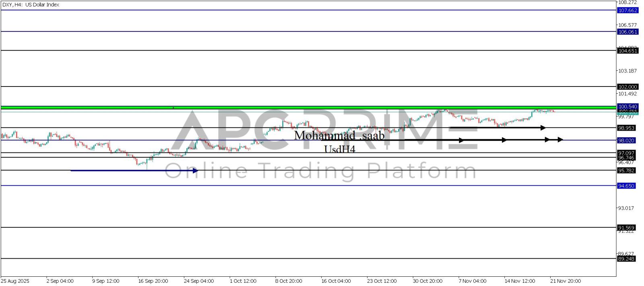Click the rightmost arrowhead on the 98.020 line
The height and width of the screenshot is (286, 644).
click(x=560, y=140)
